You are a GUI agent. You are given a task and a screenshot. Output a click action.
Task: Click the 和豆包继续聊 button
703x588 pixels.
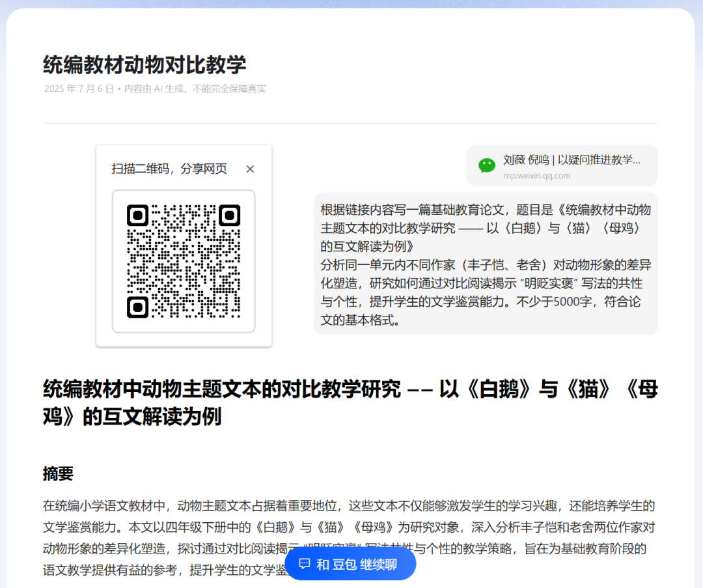[350, 564]
